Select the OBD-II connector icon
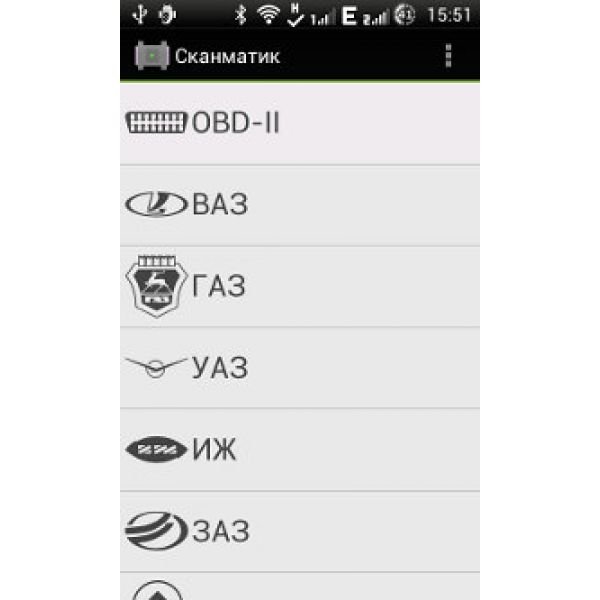Image resolution: width=600 pixels, height=600 pixels. click(x=156, y=122)
